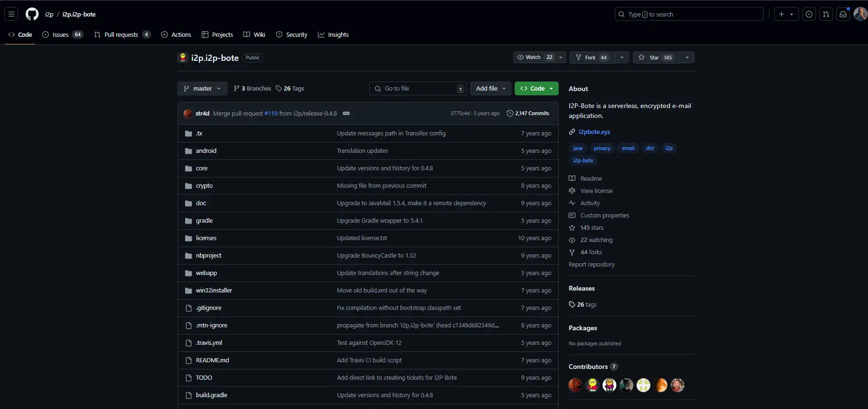Expand the commit message ellipsis
868x409 pixels.
tap(346, 113)
